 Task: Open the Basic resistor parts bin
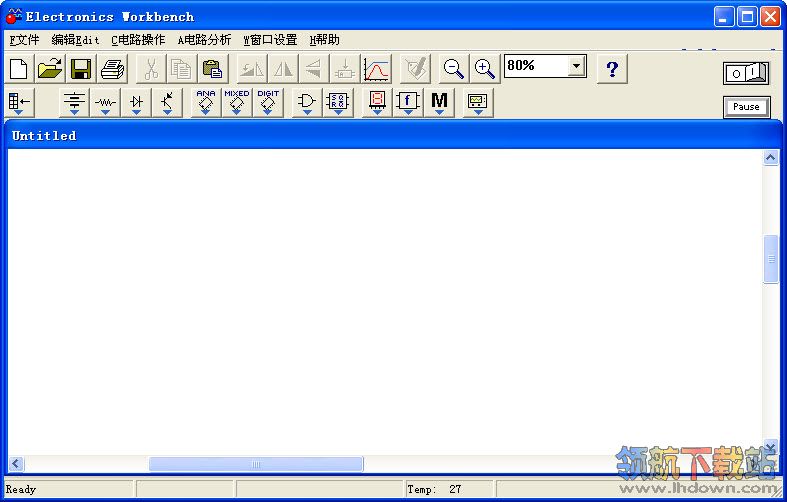105,103
